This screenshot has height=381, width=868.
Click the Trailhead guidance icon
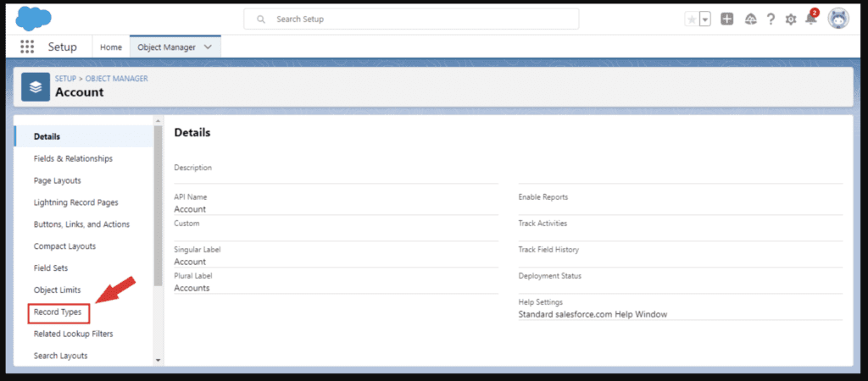[751, 19]
